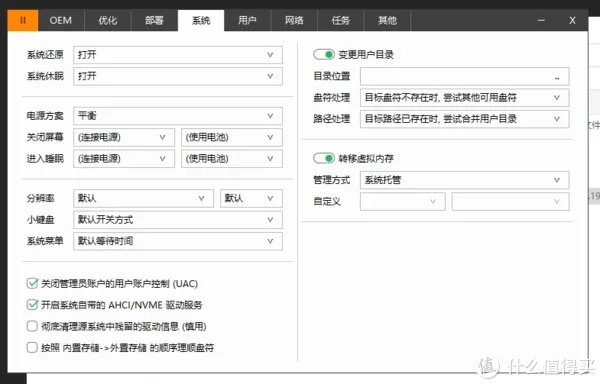Expand the 系统还原 dropdown
600x384 pixels.
point(178,55)
